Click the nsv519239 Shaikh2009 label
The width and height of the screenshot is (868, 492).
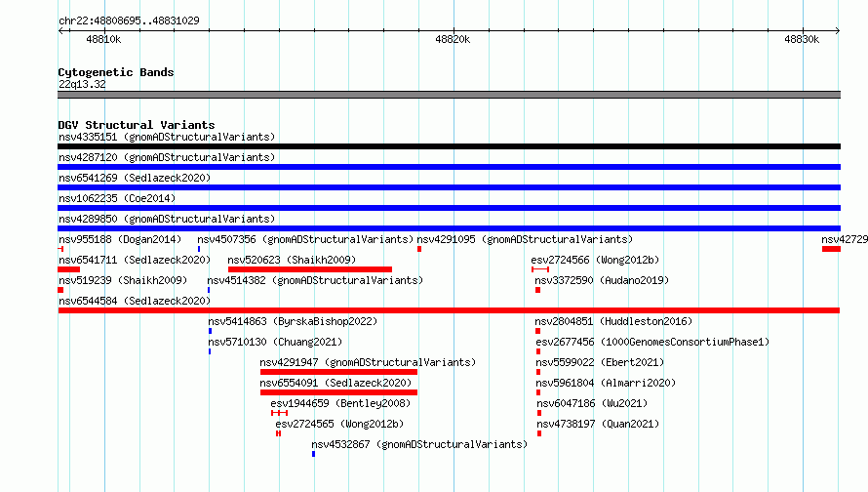tap(123, 280)
